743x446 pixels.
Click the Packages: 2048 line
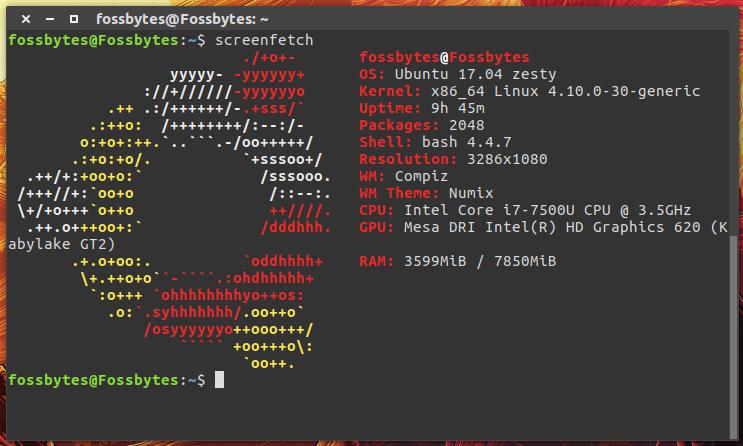[x=421, y=126]
